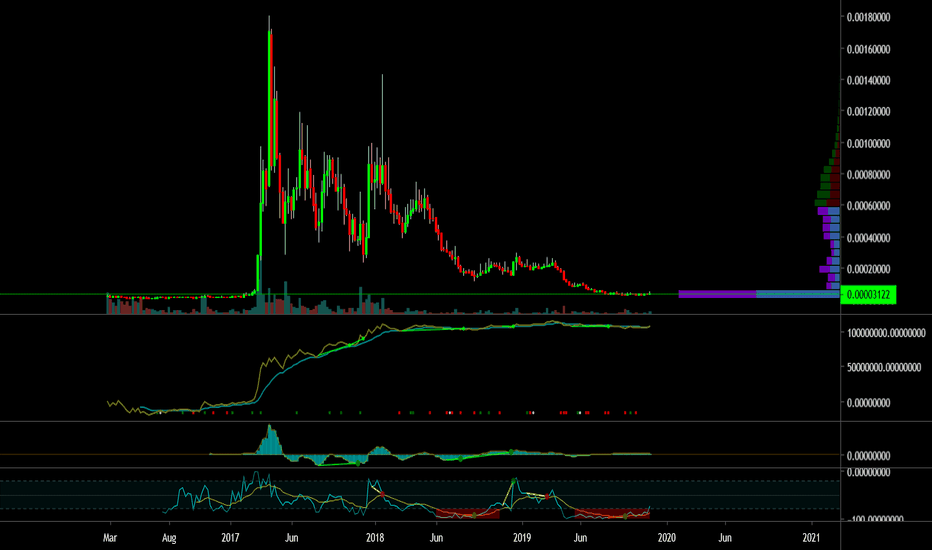The height and width of the screenshot is (550, 932).
Task: Select the 0.00020000 price axis label
Action: pyautogui.click(x=868, y=269)
